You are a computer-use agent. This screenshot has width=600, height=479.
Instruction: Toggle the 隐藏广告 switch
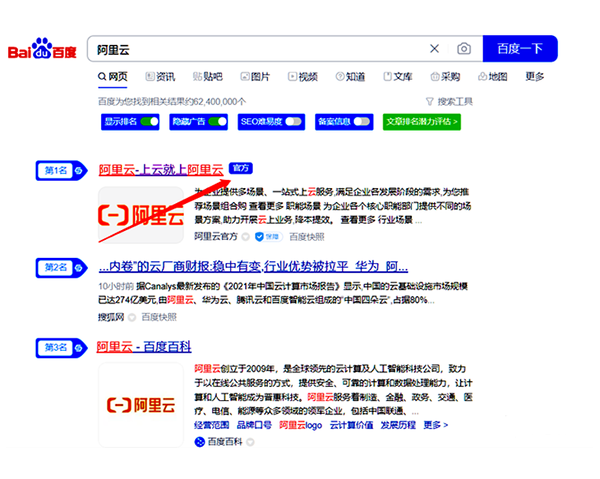pos(217,121)
